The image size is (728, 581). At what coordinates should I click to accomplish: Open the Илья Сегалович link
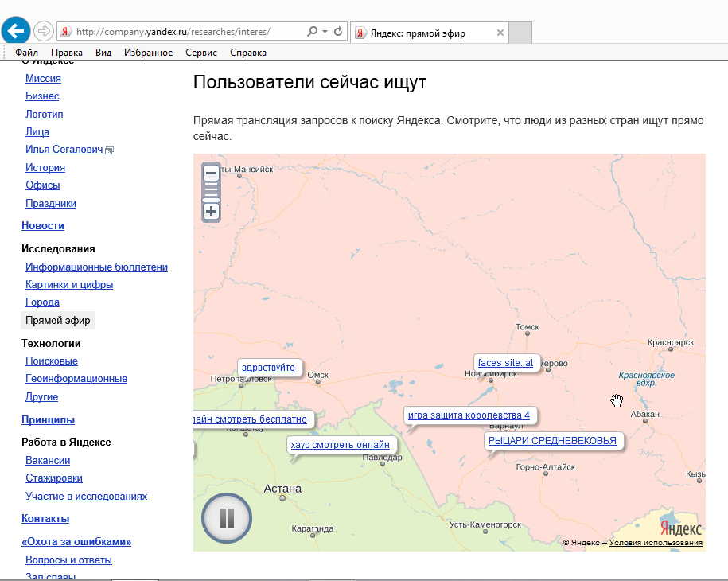pos(64,150)
